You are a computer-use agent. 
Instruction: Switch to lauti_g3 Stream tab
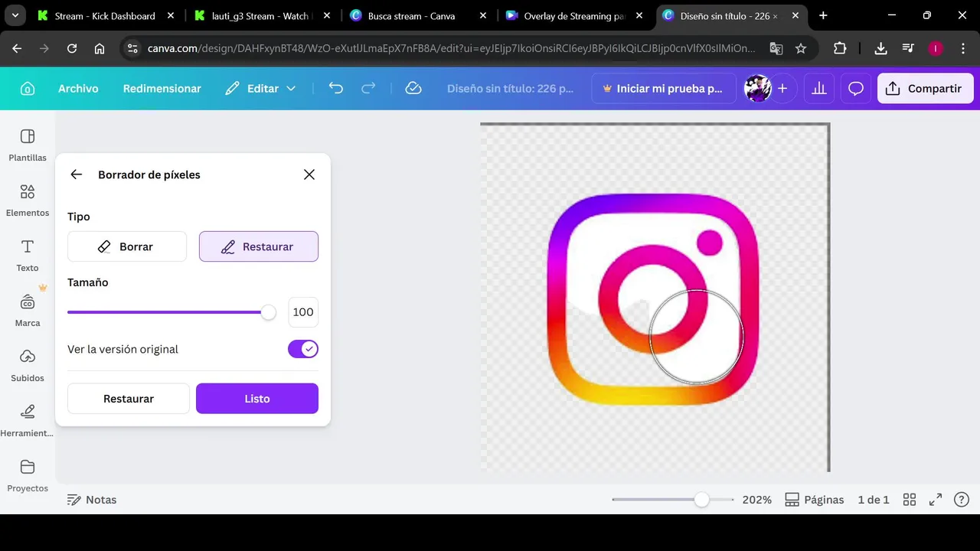pyautogui.click(x=260, y=15)
